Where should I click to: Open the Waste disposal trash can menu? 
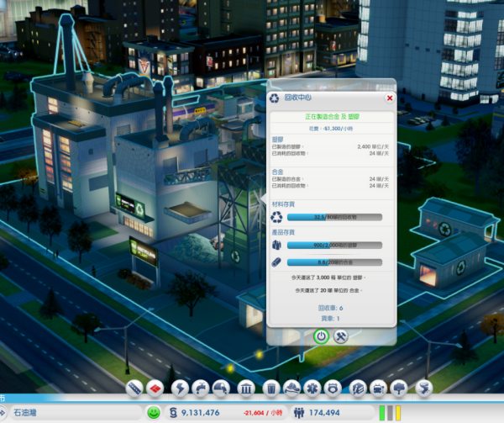271,389
